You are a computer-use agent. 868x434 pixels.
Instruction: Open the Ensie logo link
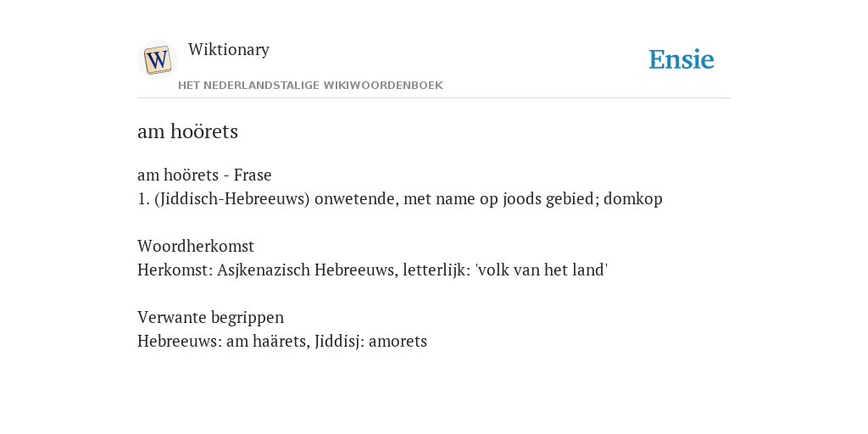(682, 59)
